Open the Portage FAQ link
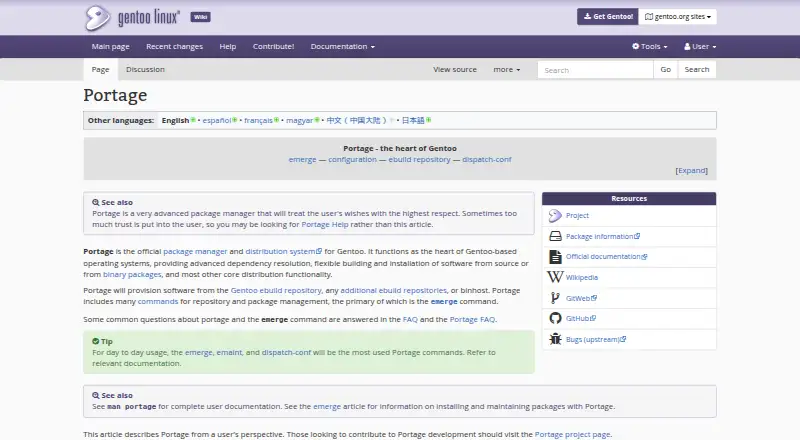This screenshot has width=800, height=440. [x=472, y=320]
